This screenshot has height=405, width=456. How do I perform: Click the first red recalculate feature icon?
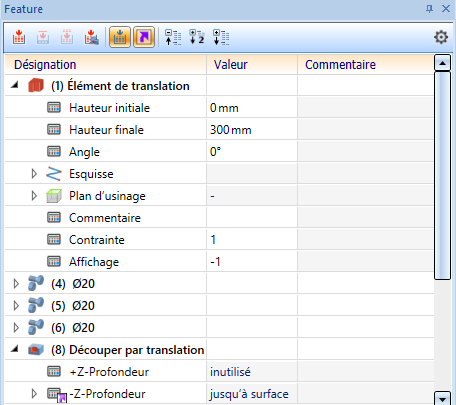click(19, 37)
